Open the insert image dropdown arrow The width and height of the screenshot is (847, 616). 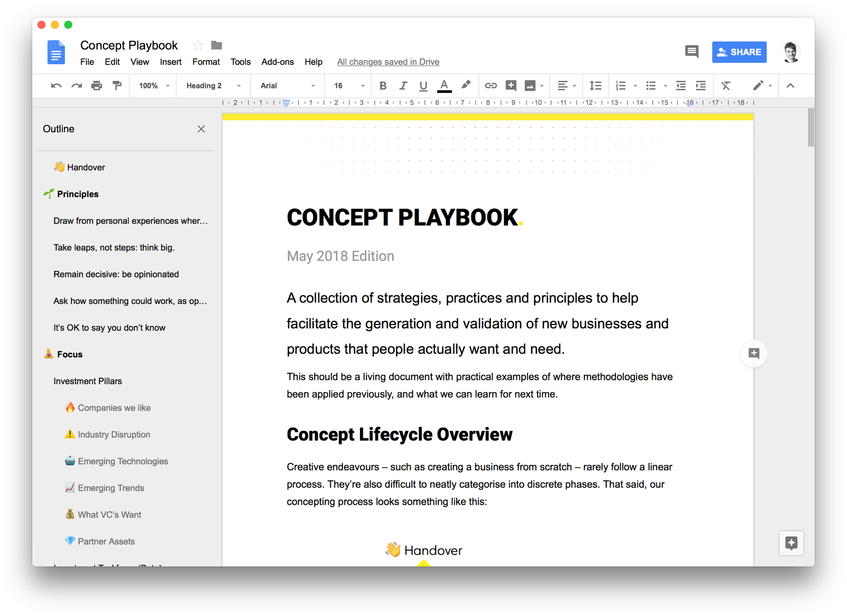[x=542, y=86]
